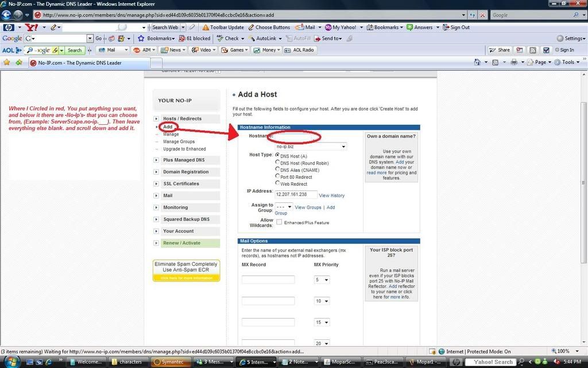Image resolution: width=588 pixels, height=368 pixels.
Task: Expand the Plus Managed DNS sidebar section
Action: (156, 160)
